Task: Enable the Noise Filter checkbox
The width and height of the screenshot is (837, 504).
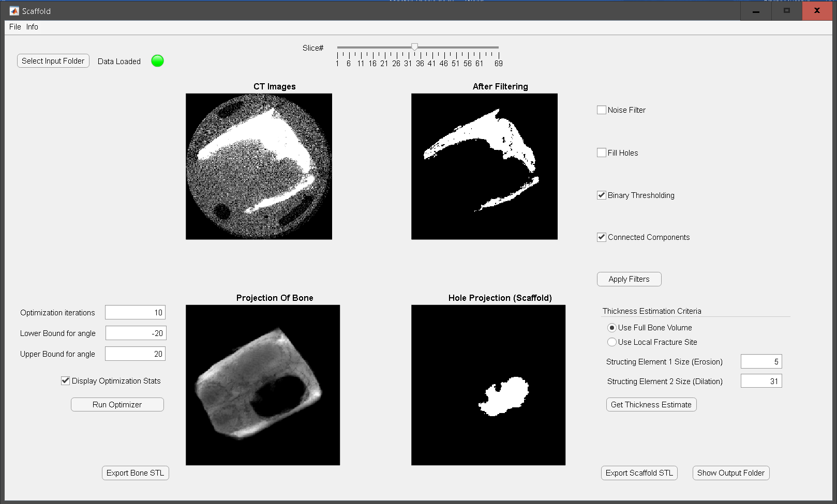Action: pyautogui.click(x=602, y=110)
